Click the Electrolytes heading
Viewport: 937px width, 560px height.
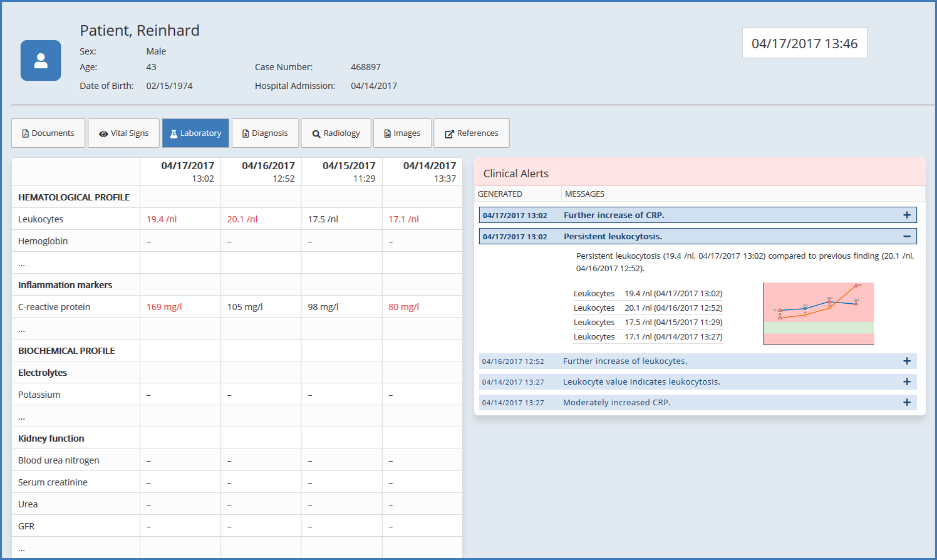tap(43, 373)
